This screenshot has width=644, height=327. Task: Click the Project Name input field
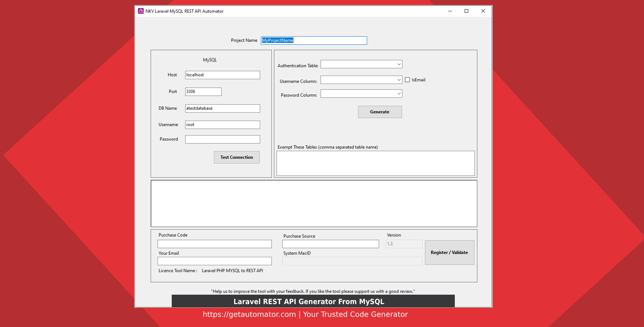tap(314, 40)
